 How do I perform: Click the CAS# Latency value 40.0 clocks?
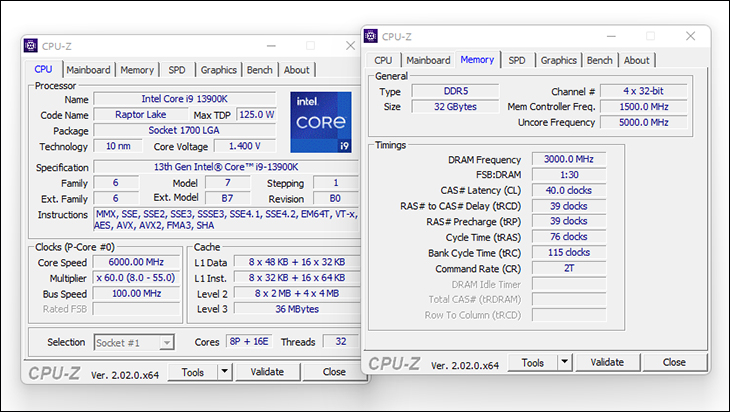click(x=569, y=190)
